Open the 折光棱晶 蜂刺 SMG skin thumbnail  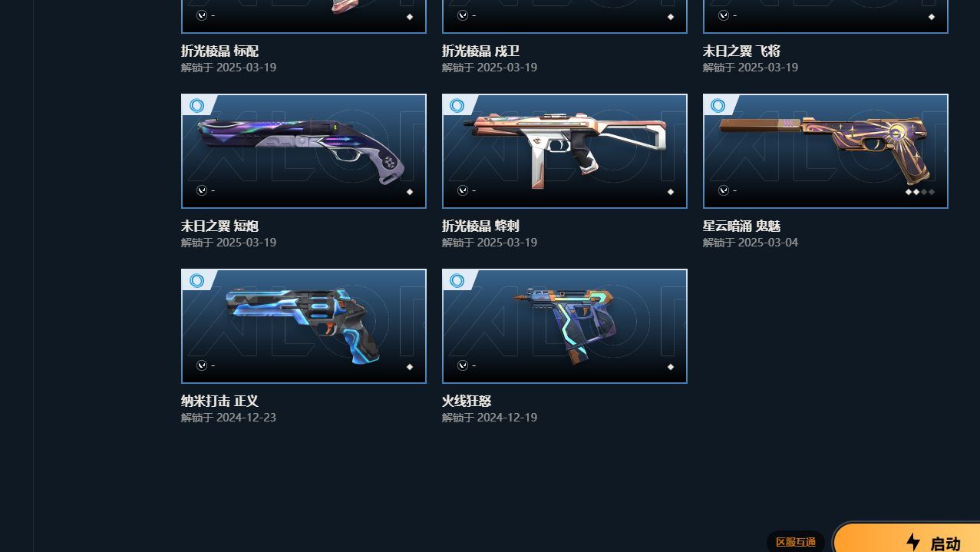click(565, 151)
